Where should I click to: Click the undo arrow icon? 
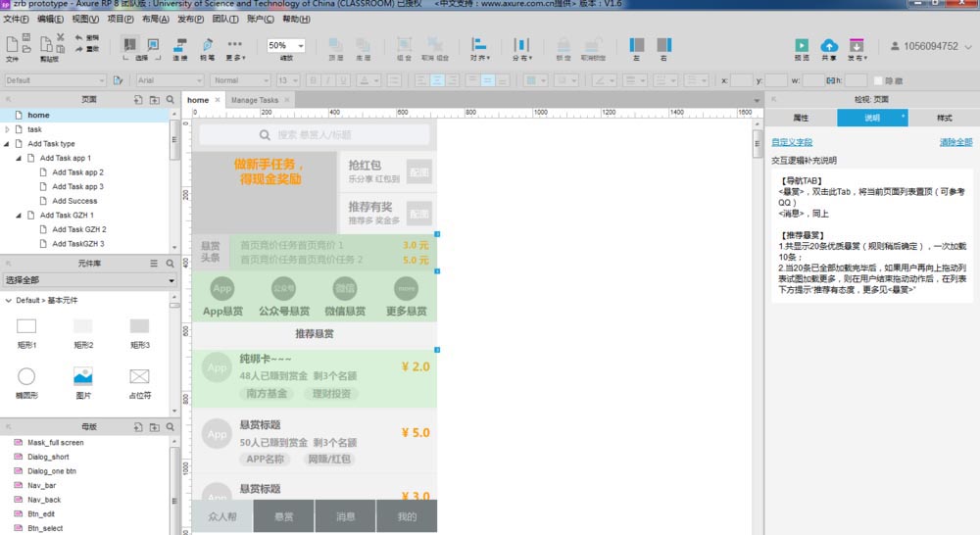[x=78, y=37]
